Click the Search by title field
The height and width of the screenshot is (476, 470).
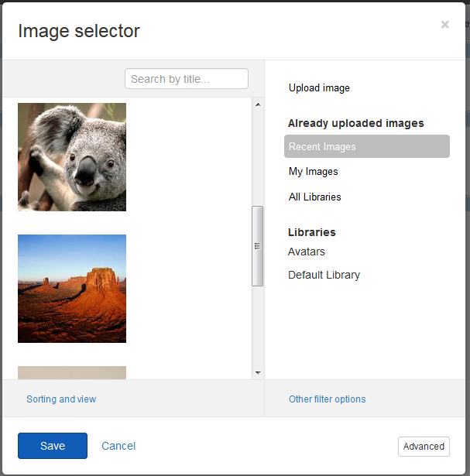tap(186, 79)
